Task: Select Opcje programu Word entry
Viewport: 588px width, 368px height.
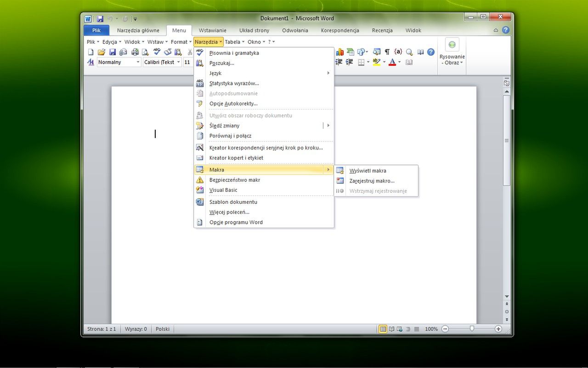Action: click(264, 222)
